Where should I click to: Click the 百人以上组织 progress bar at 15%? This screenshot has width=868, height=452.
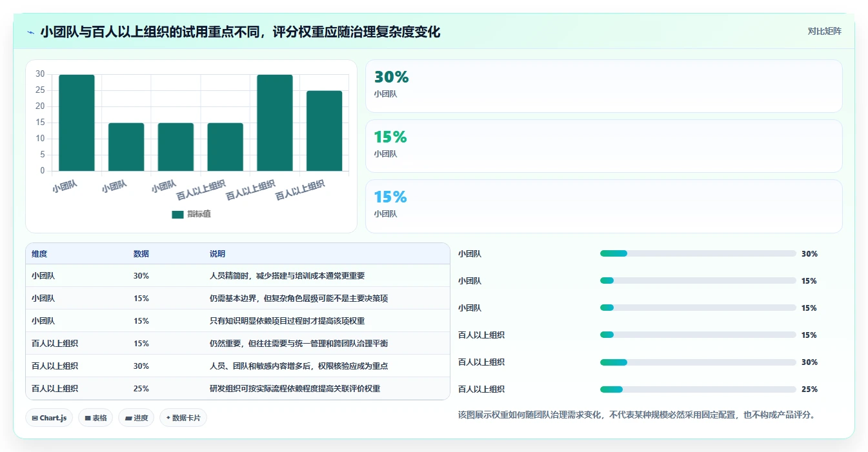pos(698,335)
